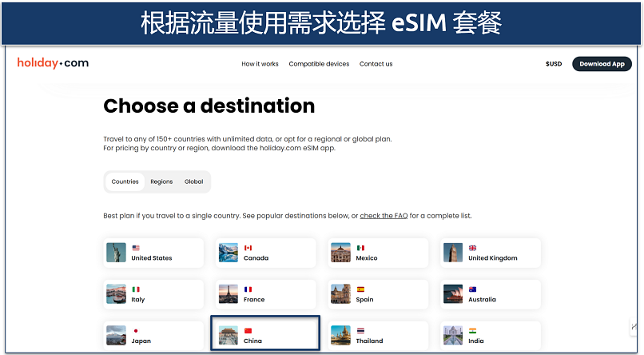
Task: Click the Thai flag icon
Action: point(360,331)
